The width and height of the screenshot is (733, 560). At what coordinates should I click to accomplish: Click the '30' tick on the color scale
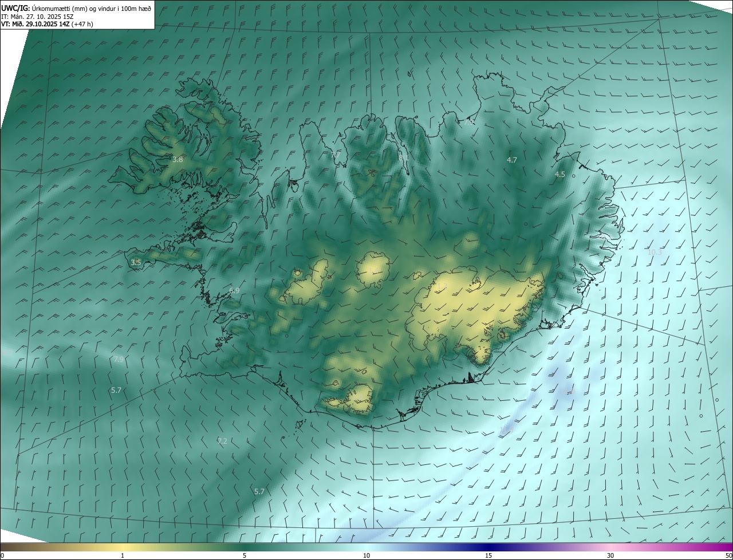610,556
